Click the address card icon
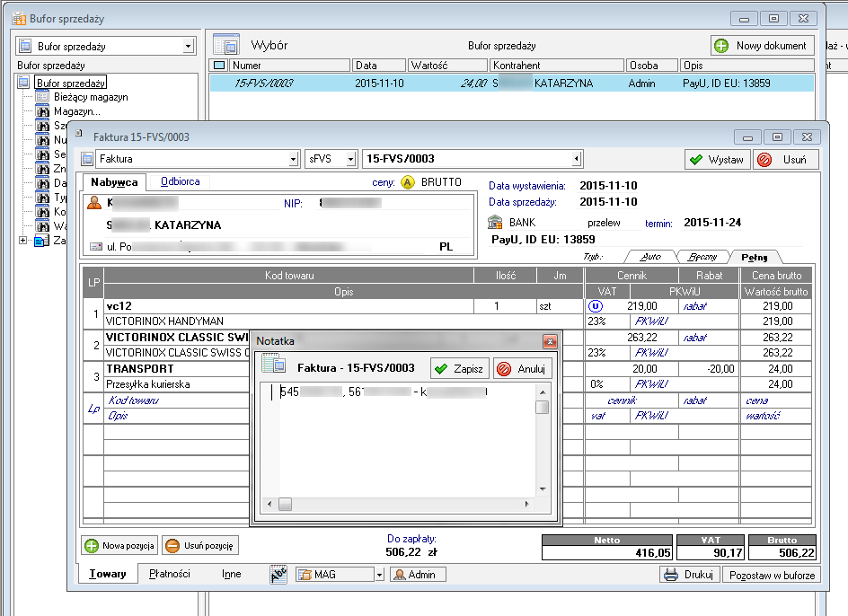The image size is (848, 616). click(x=96, y=247)
